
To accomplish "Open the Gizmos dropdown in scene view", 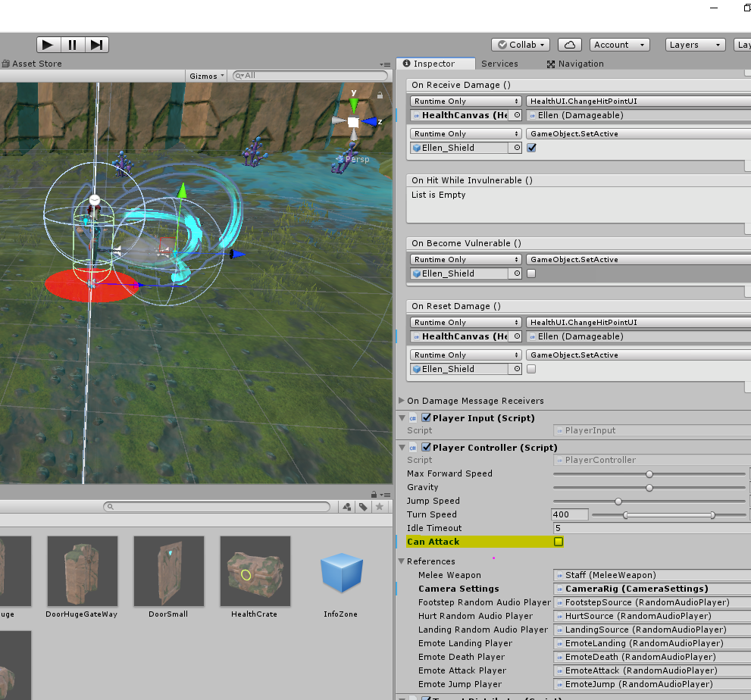I will pos(206,76).
